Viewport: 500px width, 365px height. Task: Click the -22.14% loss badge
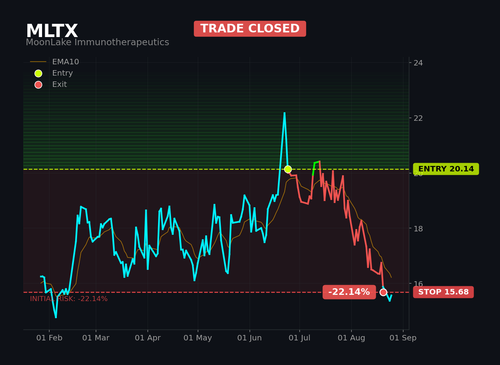tap(349, 292)
